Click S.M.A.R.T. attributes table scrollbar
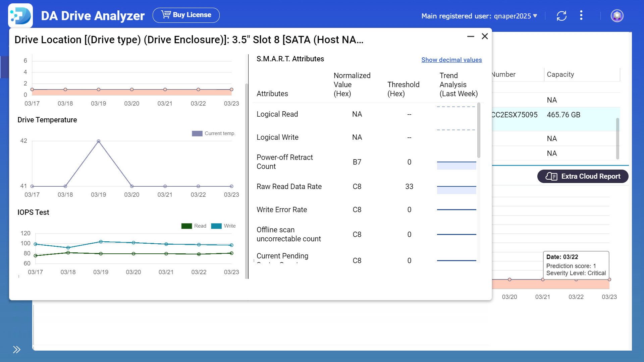644x362 pixels. tap(479, 131)
